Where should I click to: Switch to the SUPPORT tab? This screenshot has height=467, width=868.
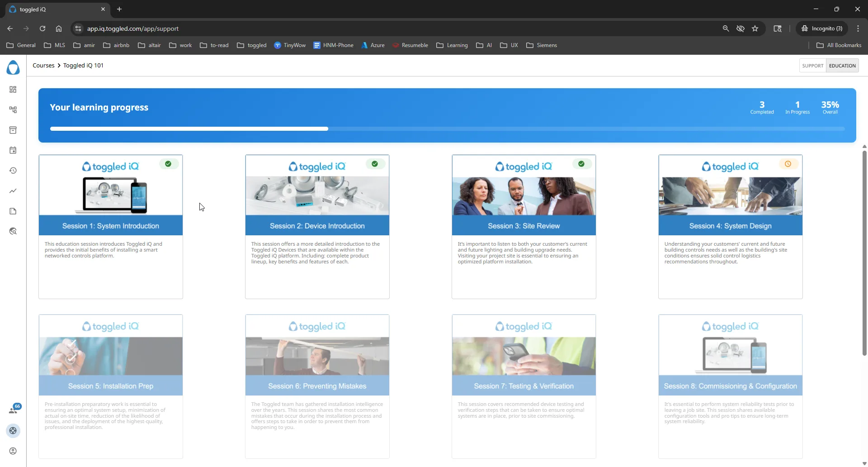pyautogui.click(x=812, y=66)
